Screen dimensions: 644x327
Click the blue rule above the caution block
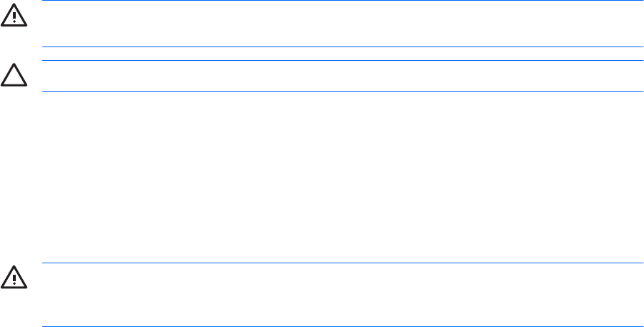coord(342,61)
